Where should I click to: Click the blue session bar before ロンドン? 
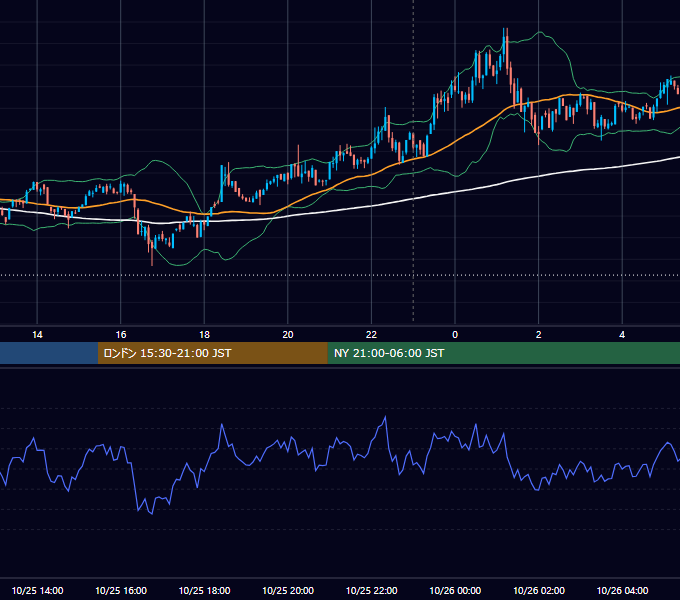coord(49,353)
